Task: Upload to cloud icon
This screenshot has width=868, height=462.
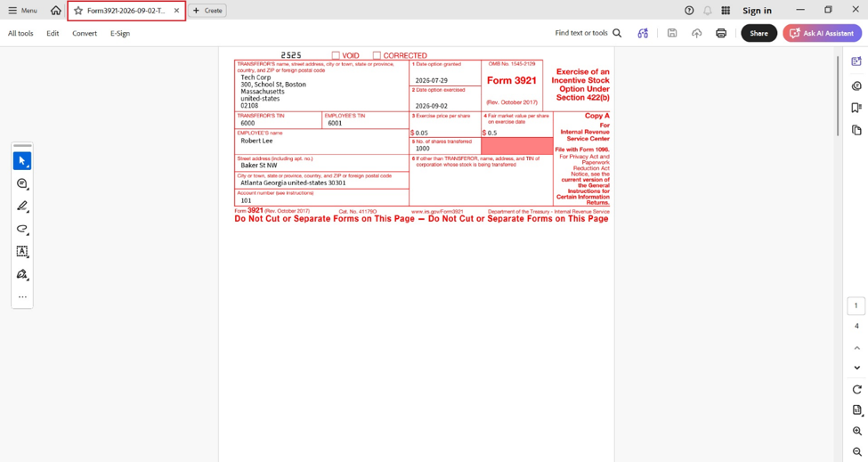Action: 696,33
